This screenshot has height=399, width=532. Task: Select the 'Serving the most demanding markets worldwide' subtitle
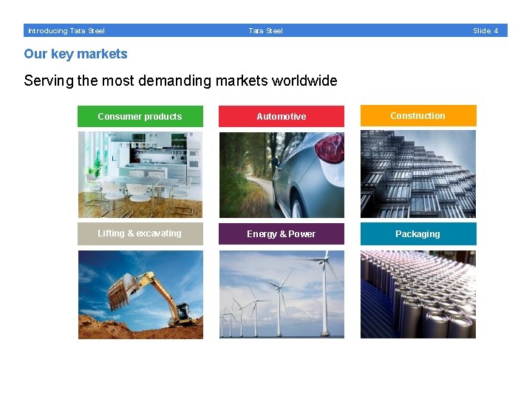180,81
